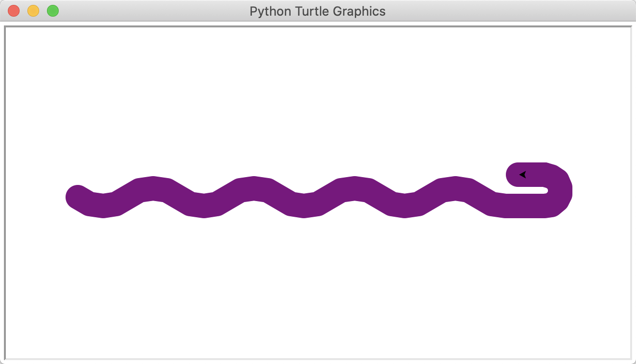Viewport: 636px width, 364px height.
Task: Click the second valley of the purple wave
Action: [204, 205]
